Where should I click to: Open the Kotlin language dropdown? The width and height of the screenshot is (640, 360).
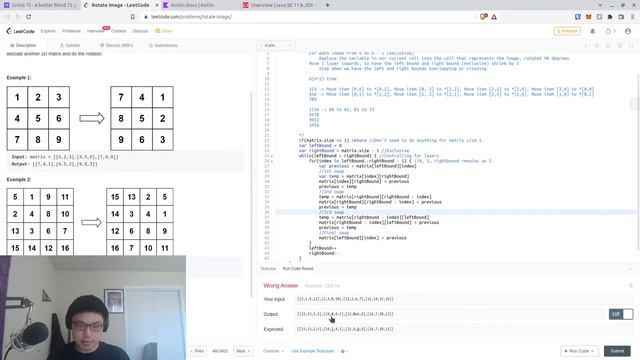pos(276,45)
